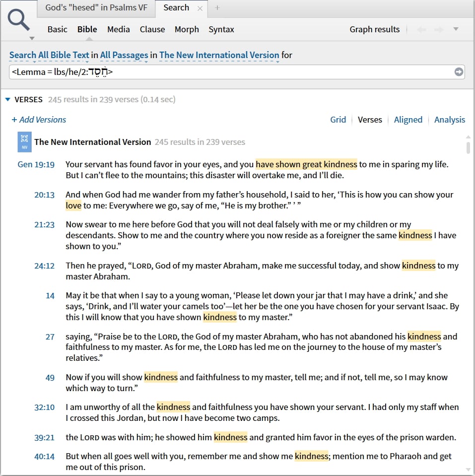475x476 pixels.
Task: Switch to Verses view
Action: click(370, 120)
